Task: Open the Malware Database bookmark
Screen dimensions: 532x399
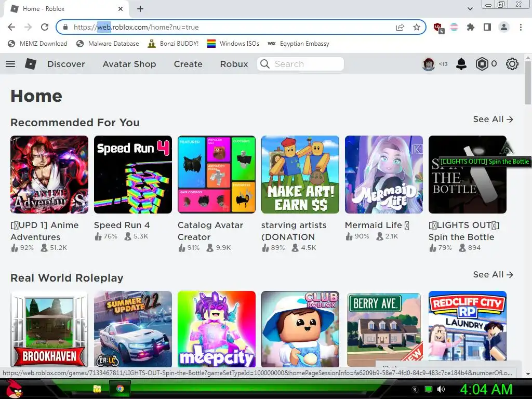Action: (108, 44)
